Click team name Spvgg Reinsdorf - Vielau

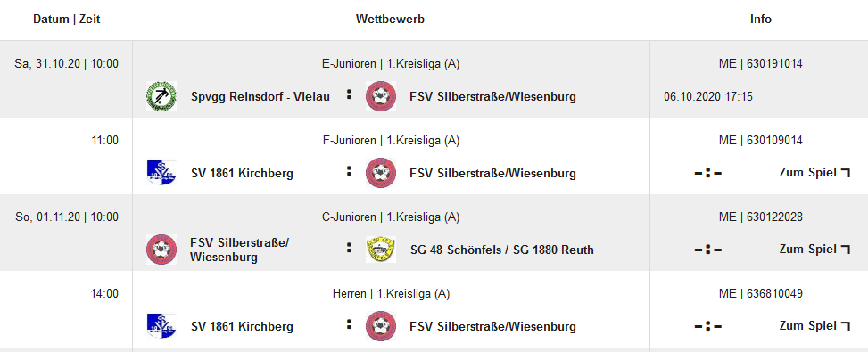(x=260, y=97)
